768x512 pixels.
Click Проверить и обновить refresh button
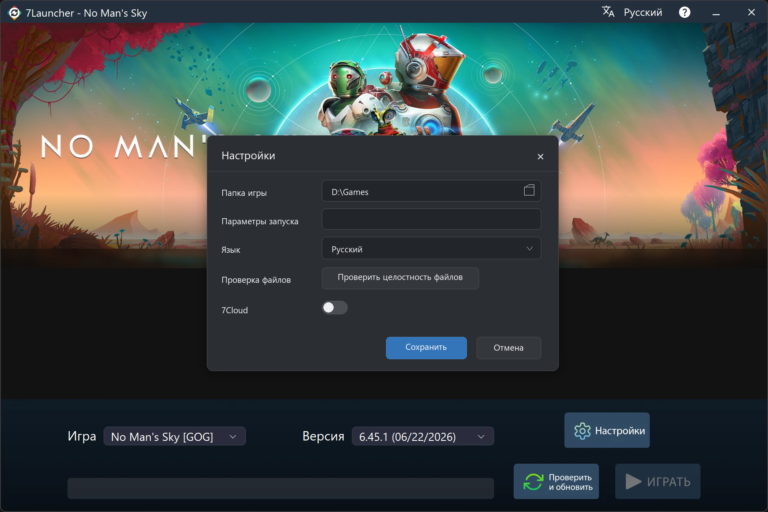click(x=556, y=482)
